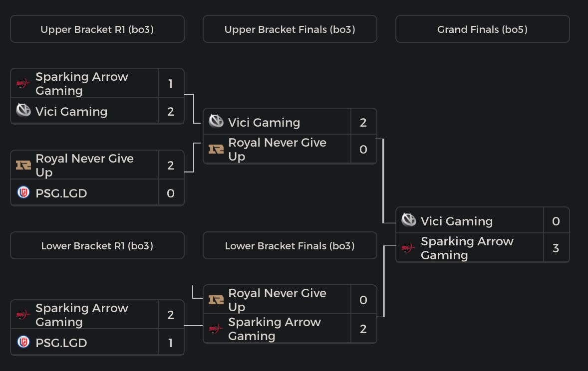
Task: Open PSG.LGD team name in Lower Bracket R1
Action: click(61, 343)
